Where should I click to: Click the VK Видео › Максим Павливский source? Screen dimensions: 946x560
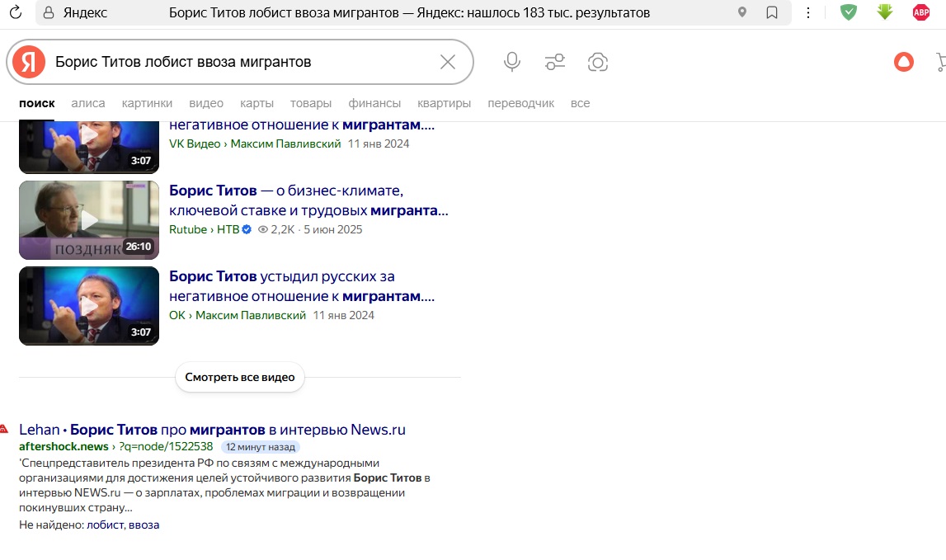pyautogui.click(x=255, y=144)
